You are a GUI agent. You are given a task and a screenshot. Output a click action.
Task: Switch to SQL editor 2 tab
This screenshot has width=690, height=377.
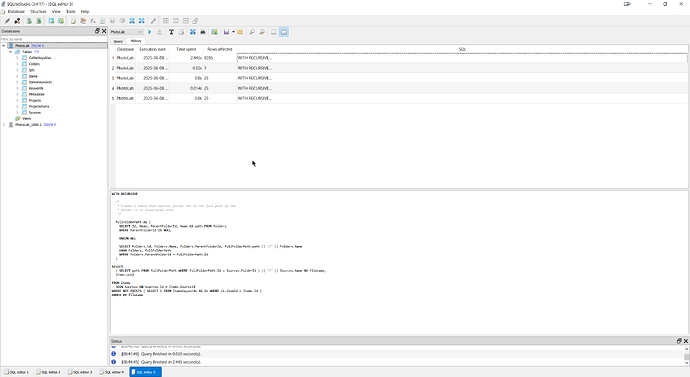pyautogui.click(x=48, y=372)
